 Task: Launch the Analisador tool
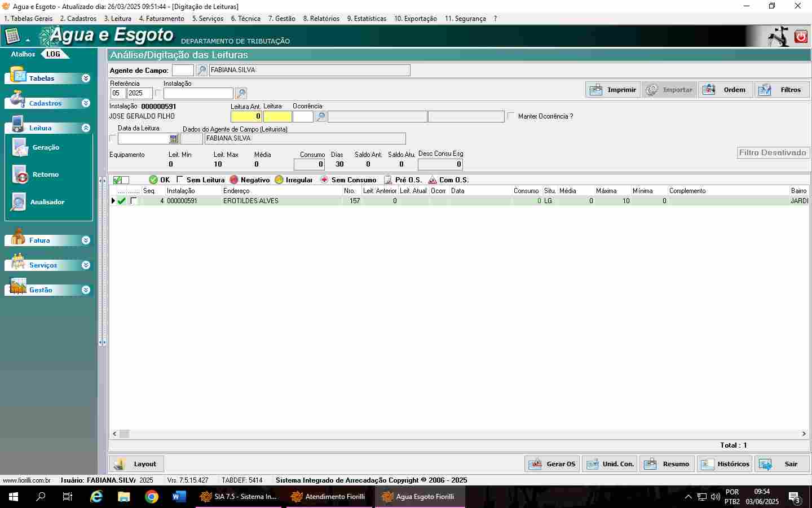point(19,202)
